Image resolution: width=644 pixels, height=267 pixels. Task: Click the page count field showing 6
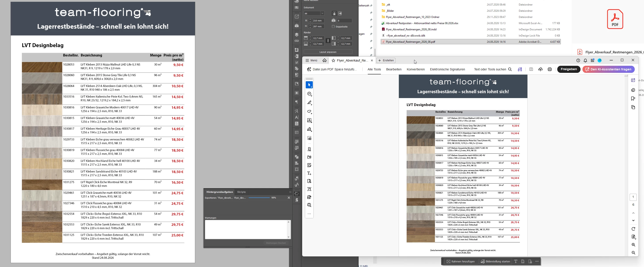344,21
